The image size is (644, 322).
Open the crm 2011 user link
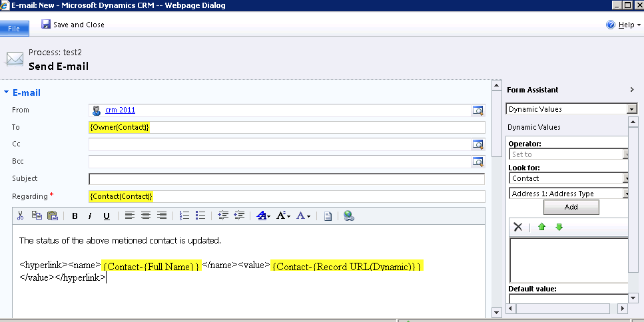(x=120, y=110)
